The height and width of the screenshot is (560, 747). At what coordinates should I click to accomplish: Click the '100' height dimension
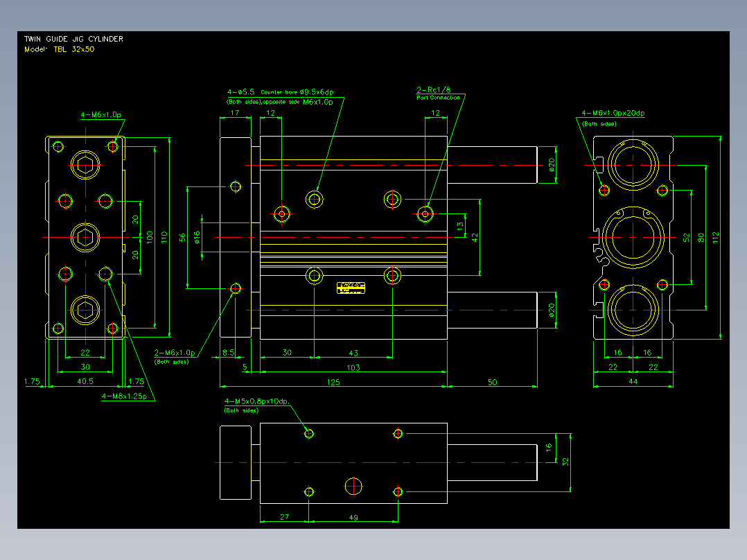(150, 237)
